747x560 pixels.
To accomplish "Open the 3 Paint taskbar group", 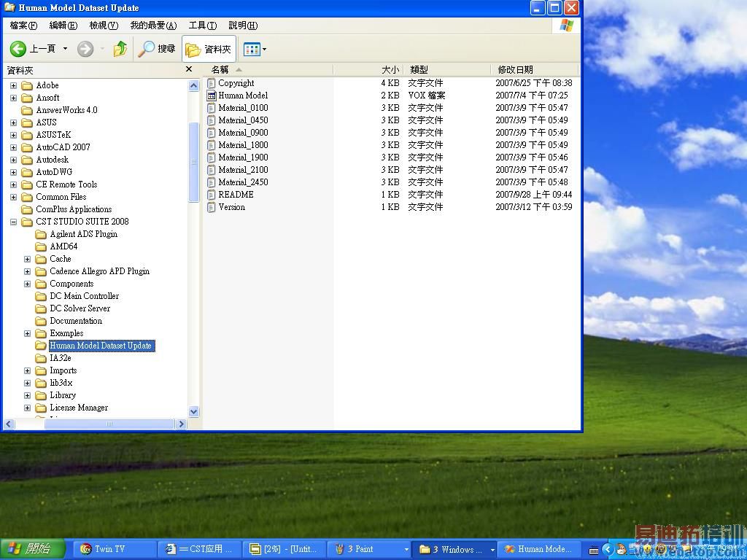I will pos(369,549).
